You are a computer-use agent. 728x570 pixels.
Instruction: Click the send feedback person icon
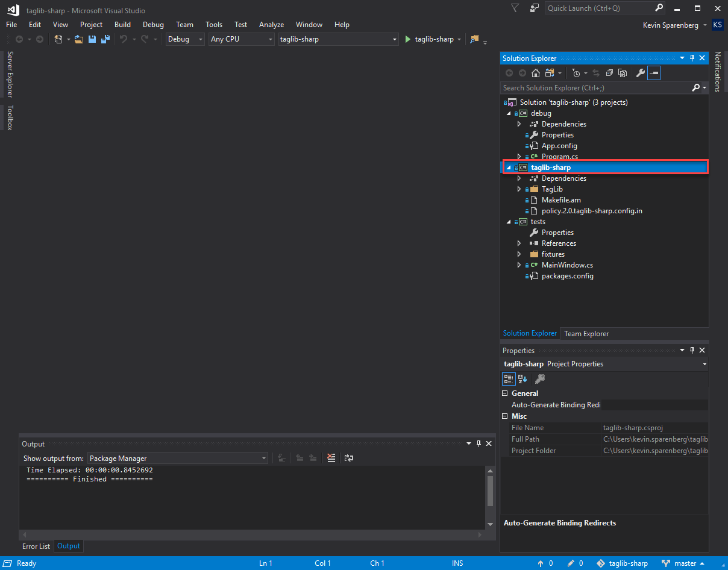pos(534,8)
